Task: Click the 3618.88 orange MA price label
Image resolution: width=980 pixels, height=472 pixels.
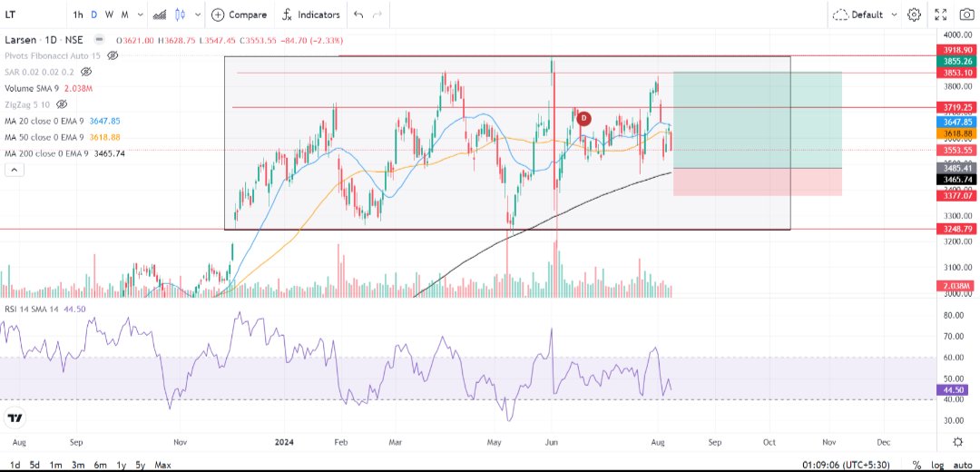Action: pyautogui.click(x=956, y=133)
